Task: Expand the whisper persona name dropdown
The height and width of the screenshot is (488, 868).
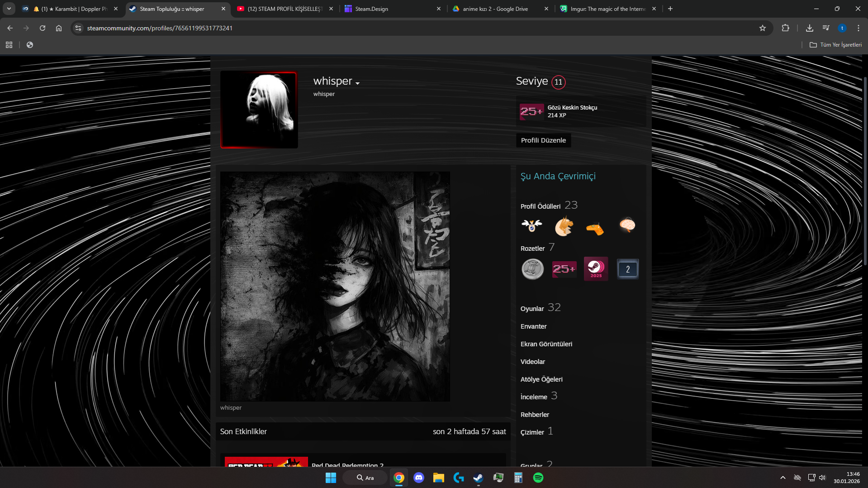Action: click(357, 83)
